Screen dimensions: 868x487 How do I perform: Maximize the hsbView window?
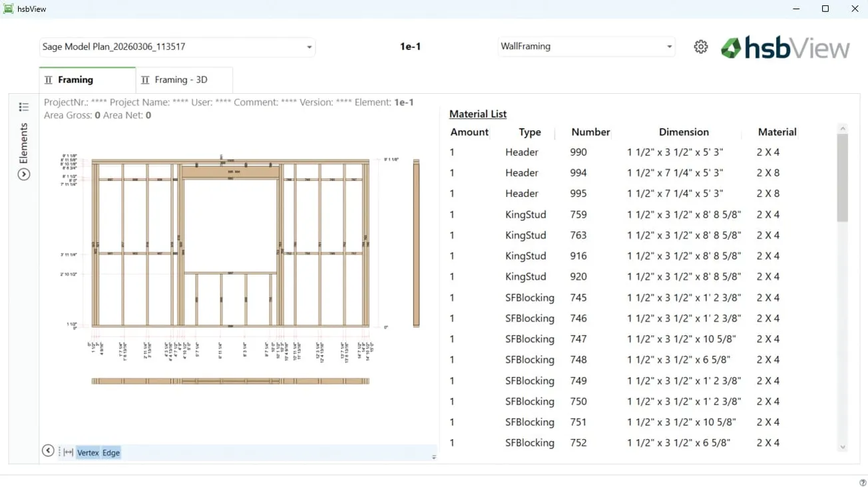(825, 9)
